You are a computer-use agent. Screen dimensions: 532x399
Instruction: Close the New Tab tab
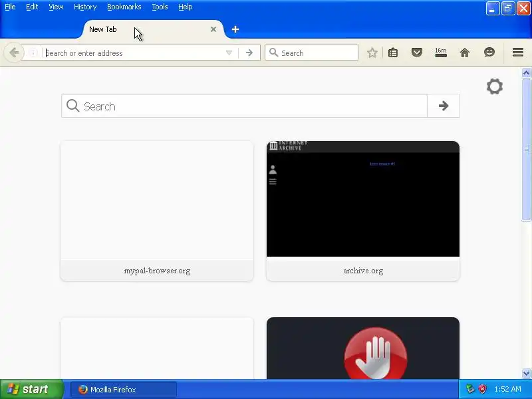pos(213,29)
